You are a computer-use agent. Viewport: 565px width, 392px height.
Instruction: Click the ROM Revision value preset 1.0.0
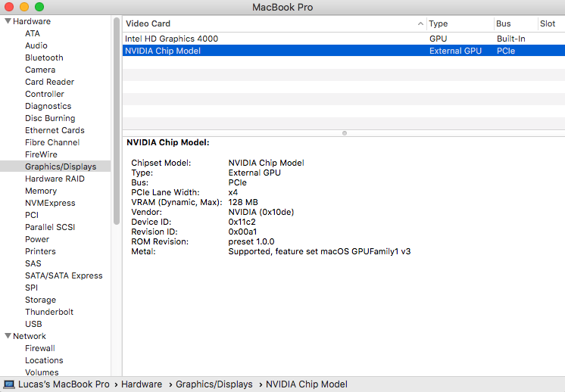251,241
